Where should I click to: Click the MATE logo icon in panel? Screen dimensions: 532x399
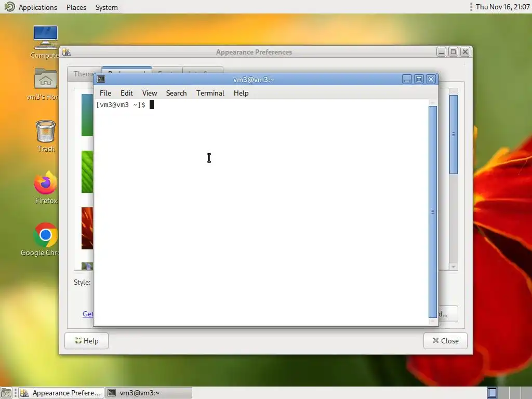[x=9, y=7]
